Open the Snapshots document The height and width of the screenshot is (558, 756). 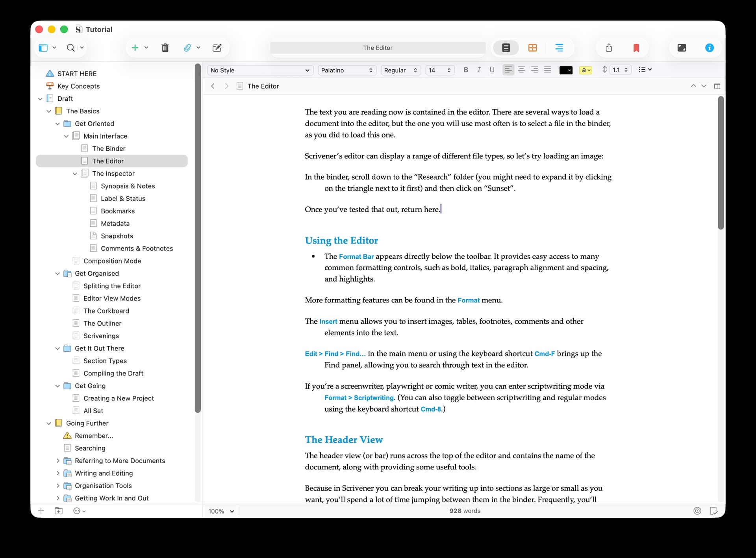117,236
